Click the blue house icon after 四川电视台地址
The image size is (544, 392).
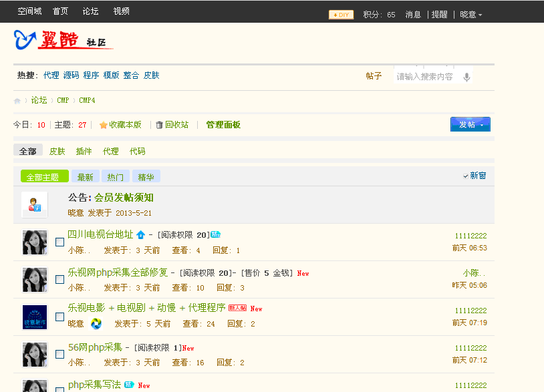[140, 234]
